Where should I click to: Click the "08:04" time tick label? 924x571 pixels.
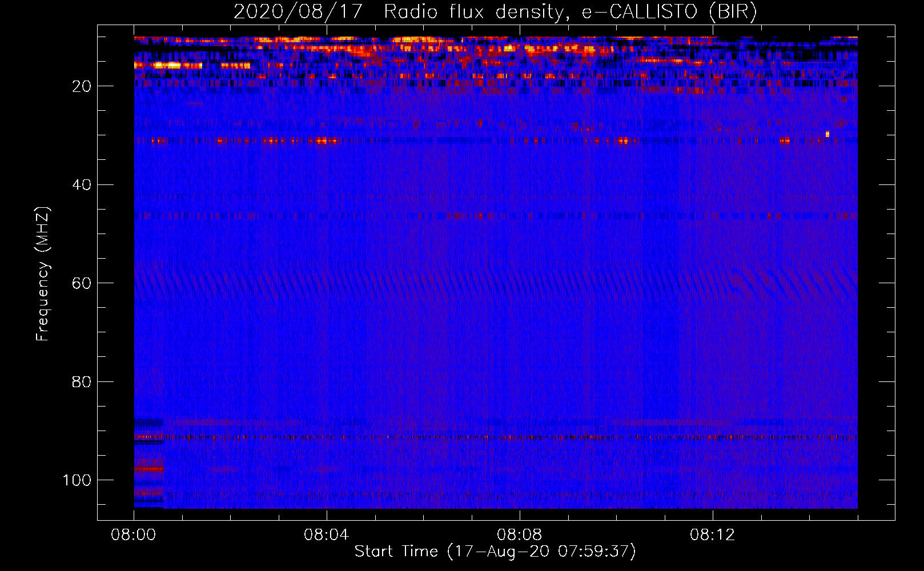(x=327, y=535)
